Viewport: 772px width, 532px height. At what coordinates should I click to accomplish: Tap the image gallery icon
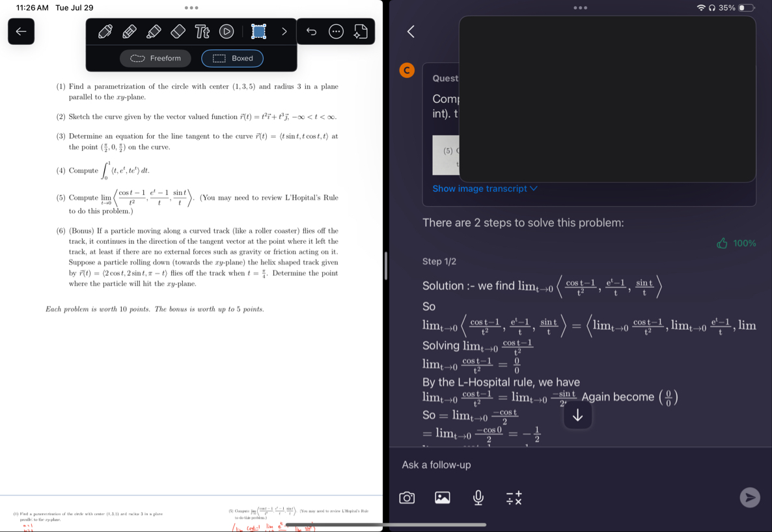click(x=443, y=497)
